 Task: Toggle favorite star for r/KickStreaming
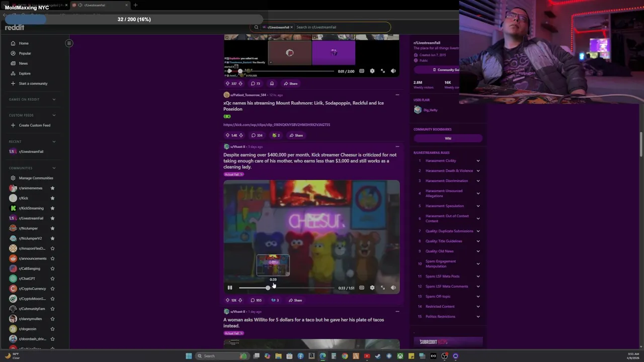click(x=52, y=208)
